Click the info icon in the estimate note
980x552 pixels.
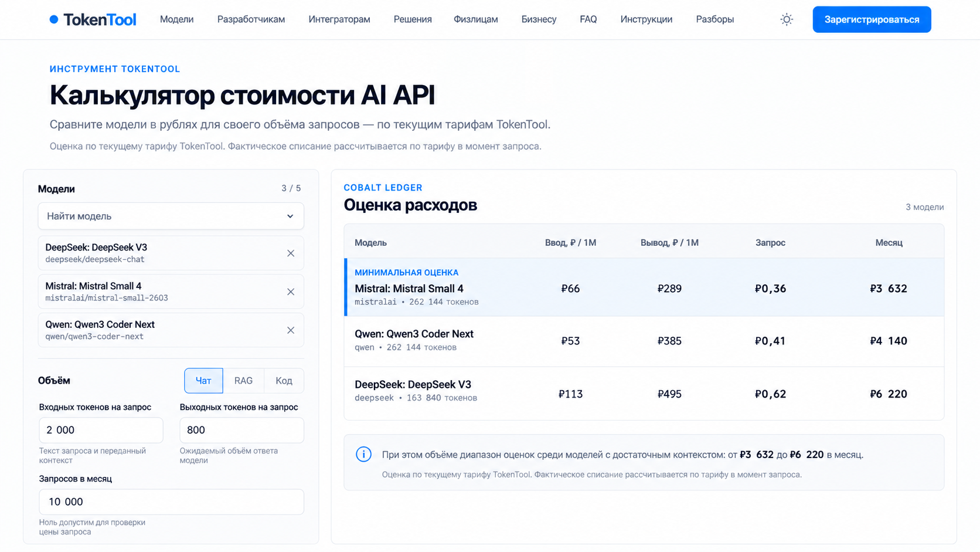(x=363, y=454)
